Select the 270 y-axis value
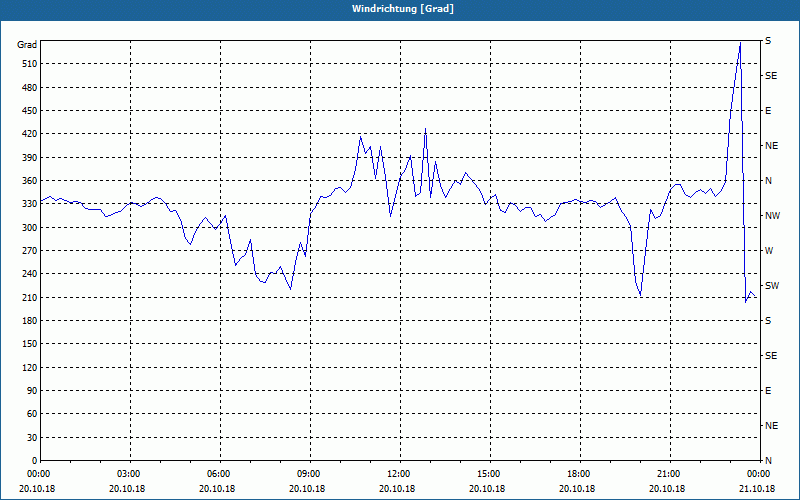 [x=30, y=251]
